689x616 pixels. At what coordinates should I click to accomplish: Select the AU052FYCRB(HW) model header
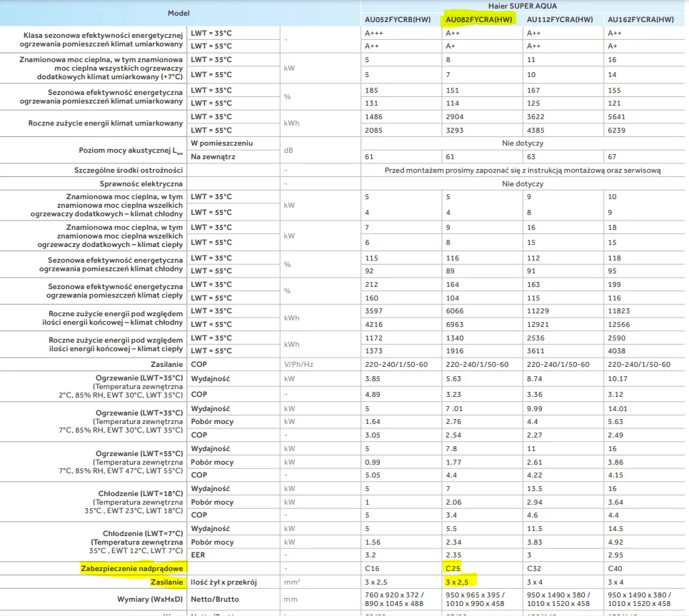click(396, 19)
